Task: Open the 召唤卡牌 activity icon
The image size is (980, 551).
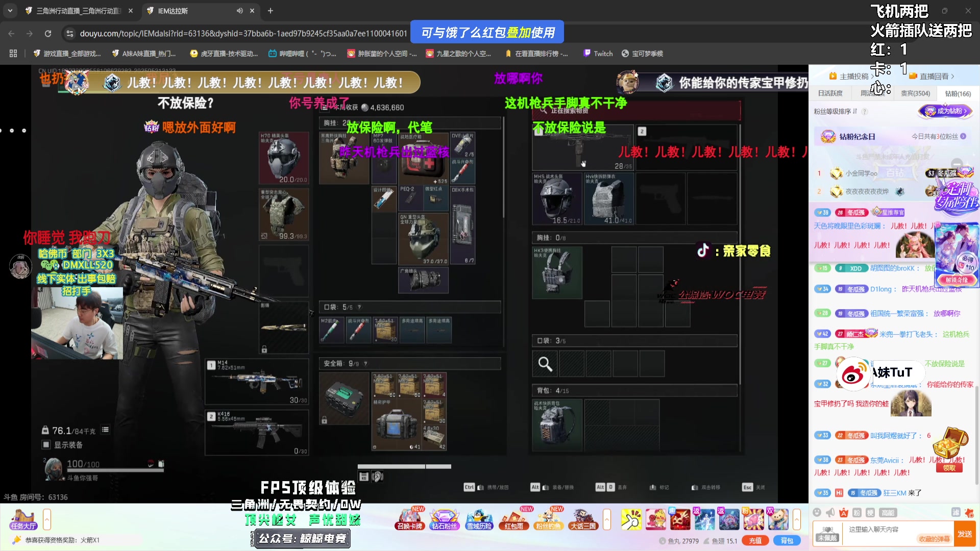Action: coord(410,519)
